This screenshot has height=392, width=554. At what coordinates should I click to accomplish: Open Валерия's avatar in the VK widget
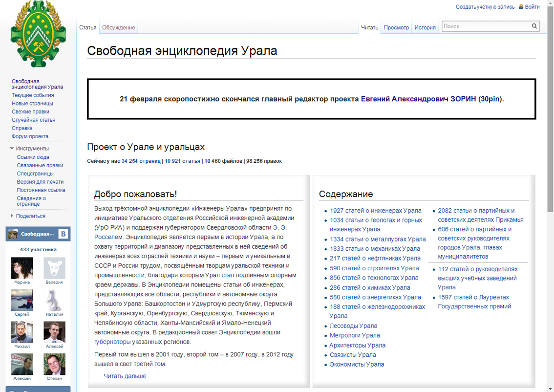(x=54, y=268)
